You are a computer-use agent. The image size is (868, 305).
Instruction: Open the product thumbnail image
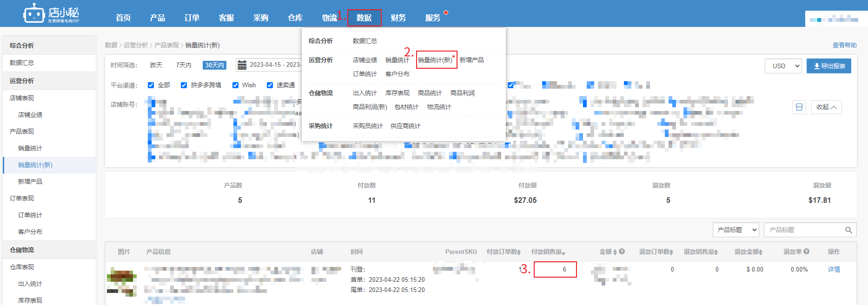click(122, 281)
